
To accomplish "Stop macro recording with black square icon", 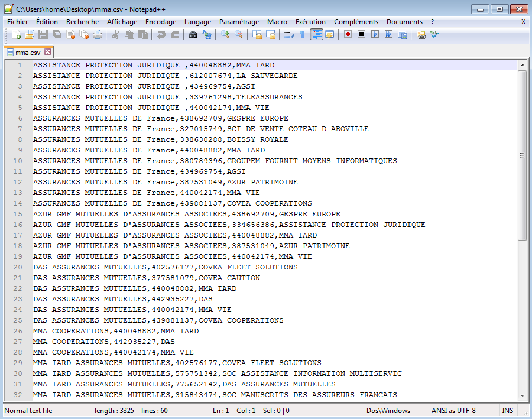I will pos(361,35).
